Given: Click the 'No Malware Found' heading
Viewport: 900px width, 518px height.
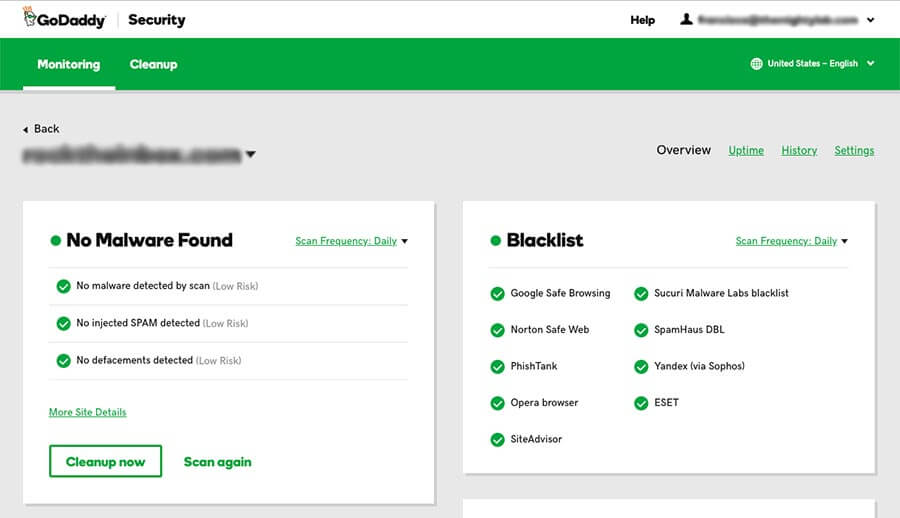Looking at the screenshot, I should click(149, 240).
